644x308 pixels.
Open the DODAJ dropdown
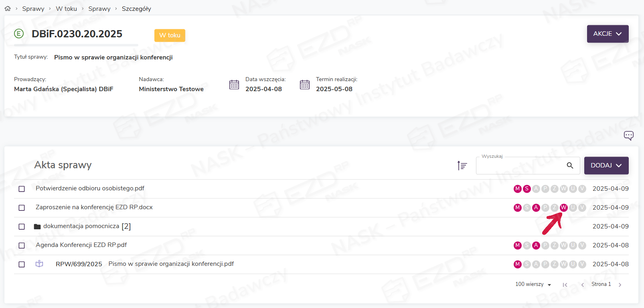(x=606, y=165)
